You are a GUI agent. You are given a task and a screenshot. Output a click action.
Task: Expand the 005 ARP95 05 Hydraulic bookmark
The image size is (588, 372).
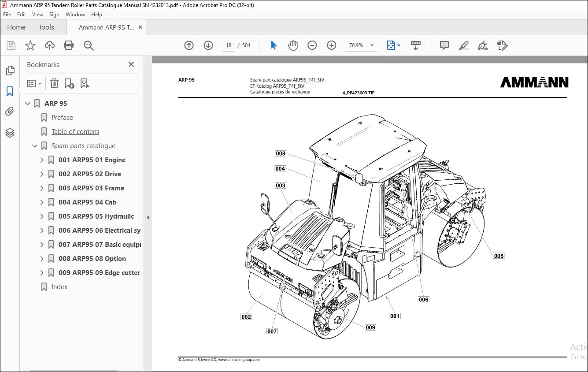click(42, 216)
